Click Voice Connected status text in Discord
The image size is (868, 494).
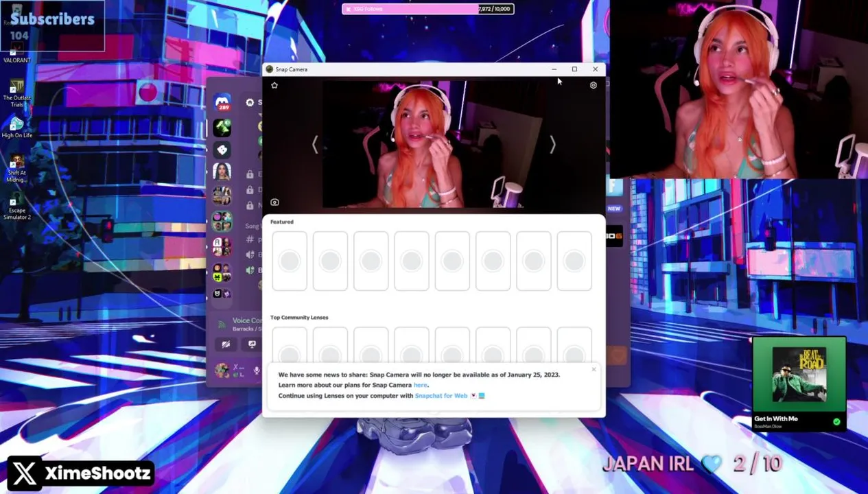[x=247, y=320]
